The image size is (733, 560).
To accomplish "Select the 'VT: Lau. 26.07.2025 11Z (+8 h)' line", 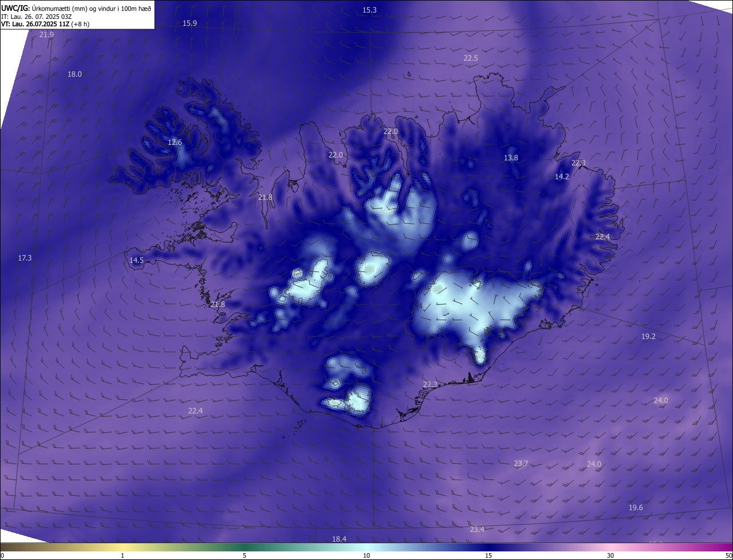I will tap(45, 24).
